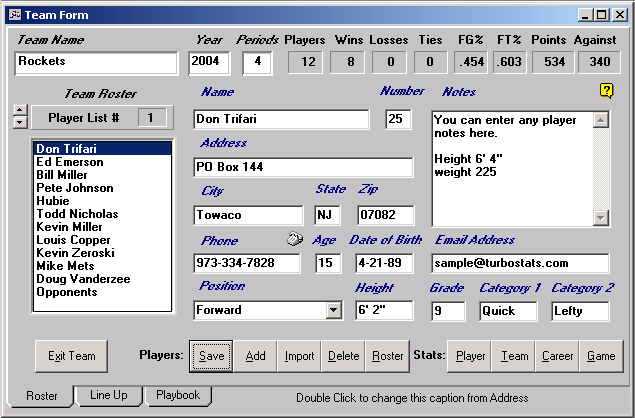Select Mike Mets in team roster
The height and width of the screenshot is (418, 635).
[102, 266]
